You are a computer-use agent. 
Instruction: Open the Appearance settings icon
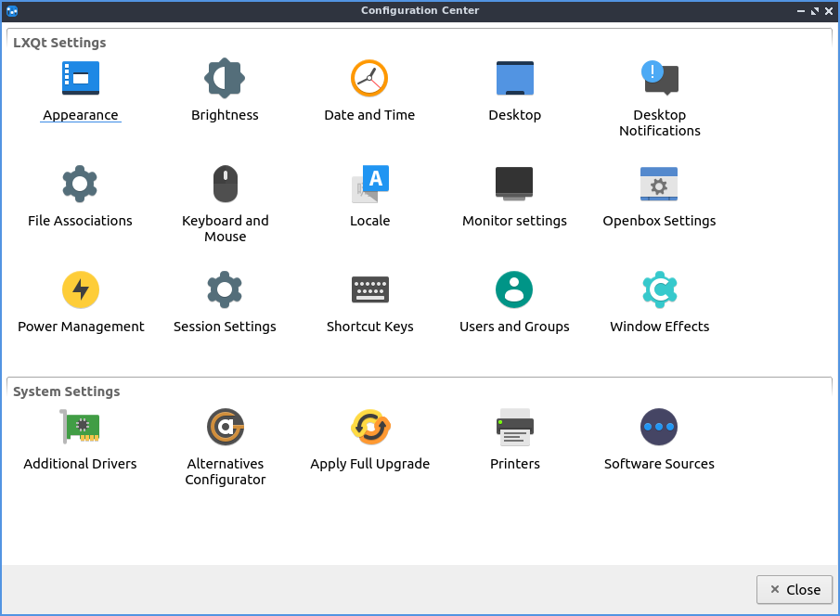coord(81,79)
